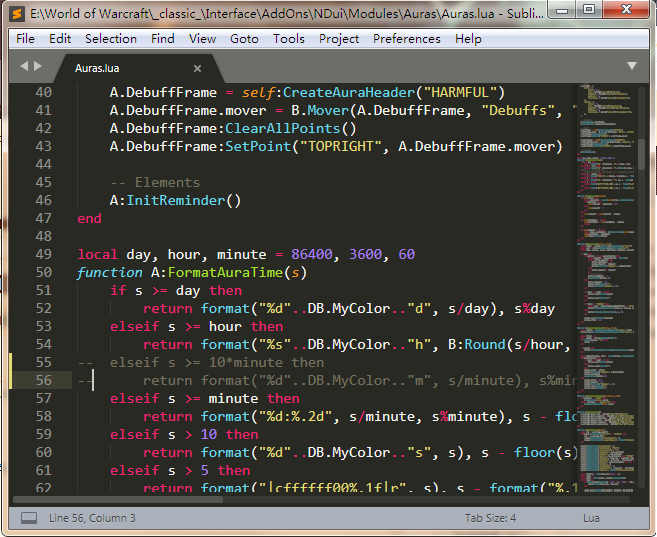
Task: Open the File menu
Action: (x=25, y=39)
